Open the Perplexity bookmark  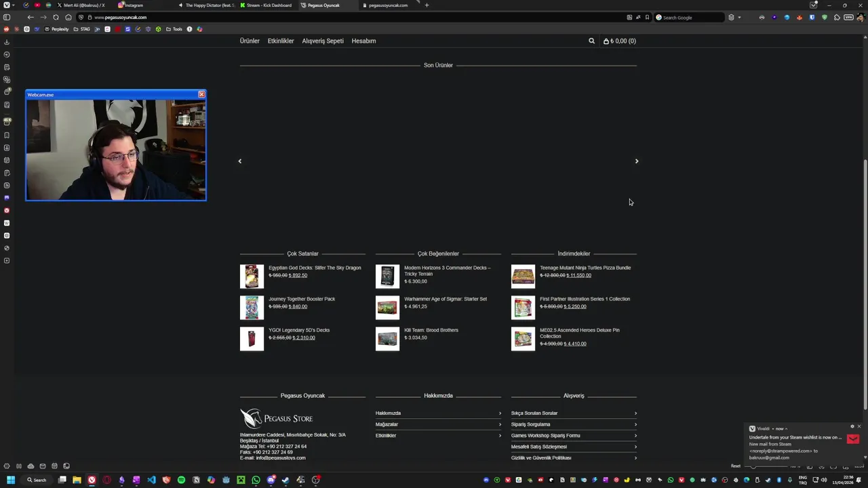pos(57,29)
